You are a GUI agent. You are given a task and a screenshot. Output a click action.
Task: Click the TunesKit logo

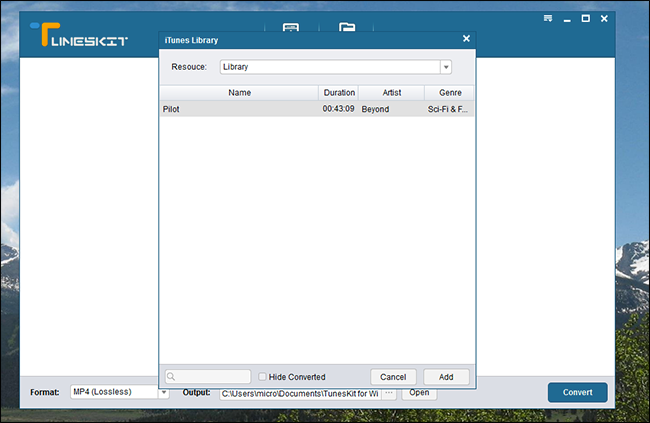pos(79,34)
